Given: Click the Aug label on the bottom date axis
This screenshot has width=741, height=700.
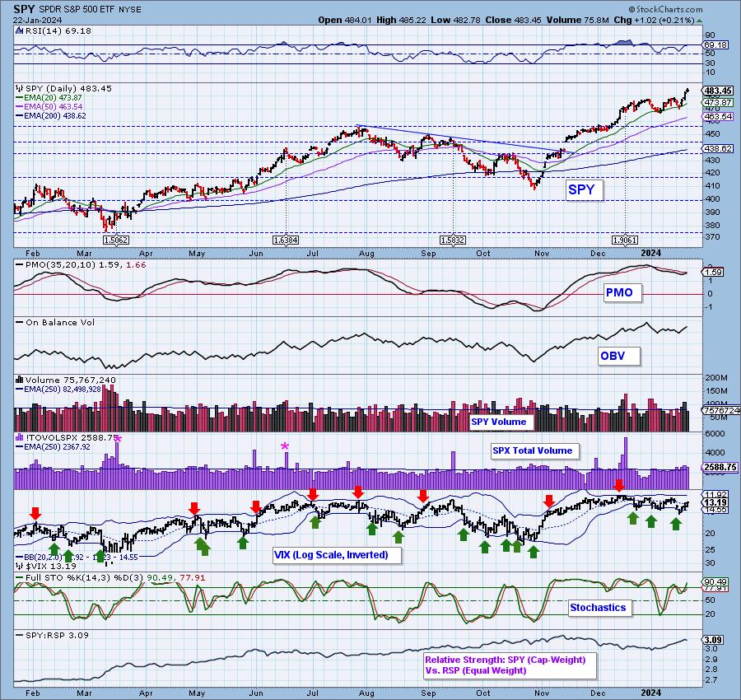Looking at the screenshot, I should (366, 693).
